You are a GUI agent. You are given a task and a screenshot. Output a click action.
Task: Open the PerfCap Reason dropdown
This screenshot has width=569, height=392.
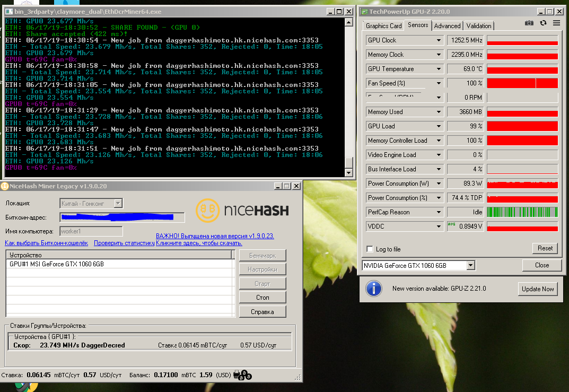click(439, 212)
